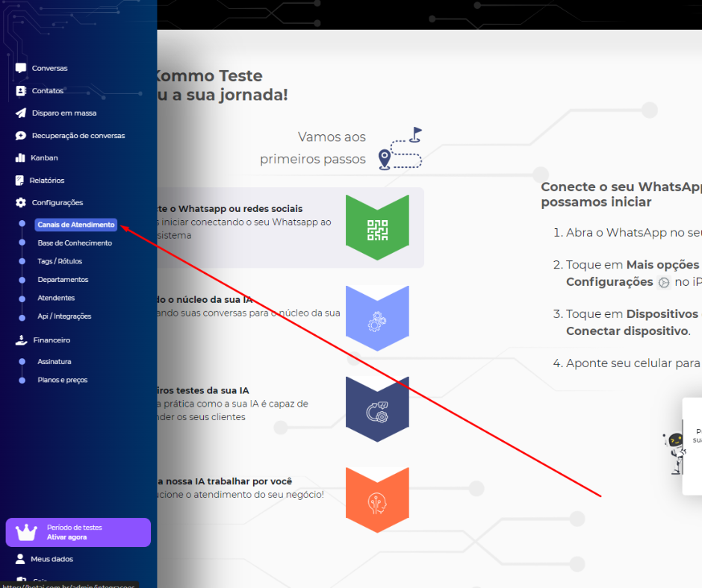The height and width of the screenshot is (588, 702).
Task: Open the Conversas menu item
Action: (x=50, y=68)
